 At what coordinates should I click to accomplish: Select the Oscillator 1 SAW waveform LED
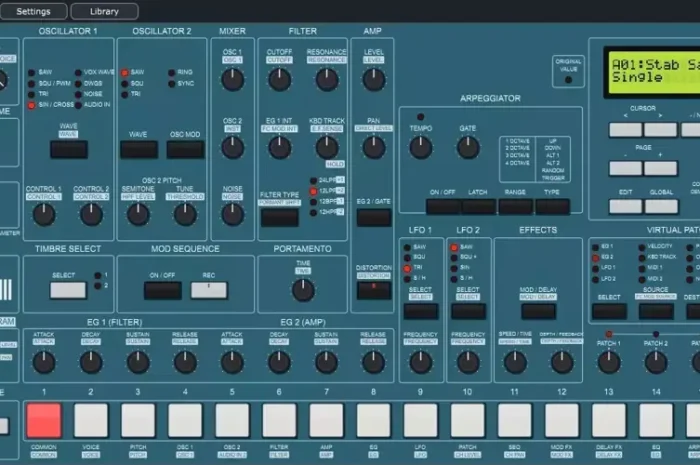pos(31,73)
